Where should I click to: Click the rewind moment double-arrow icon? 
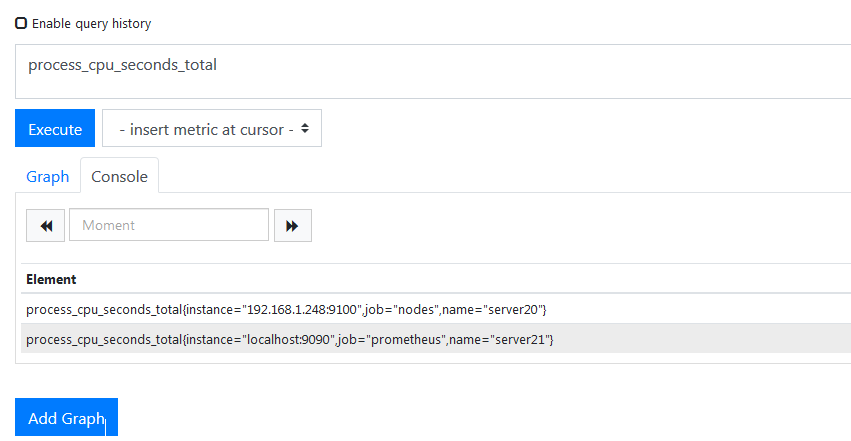click(46, 226)
